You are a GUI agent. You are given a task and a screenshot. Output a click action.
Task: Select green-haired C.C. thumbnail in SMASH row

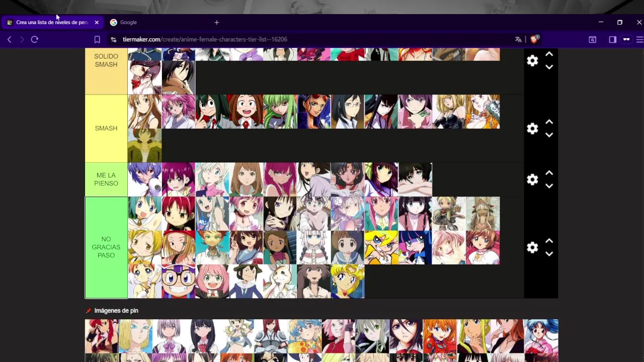click(280, 112)
